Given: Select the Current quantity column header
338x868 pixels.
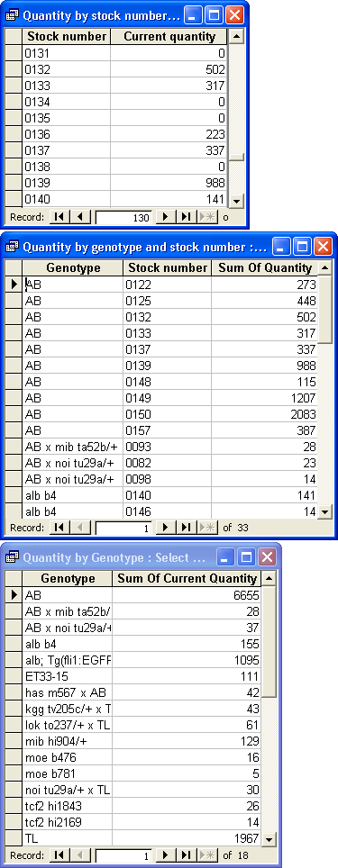Looking at the screenshot, I should pos(169,37).
